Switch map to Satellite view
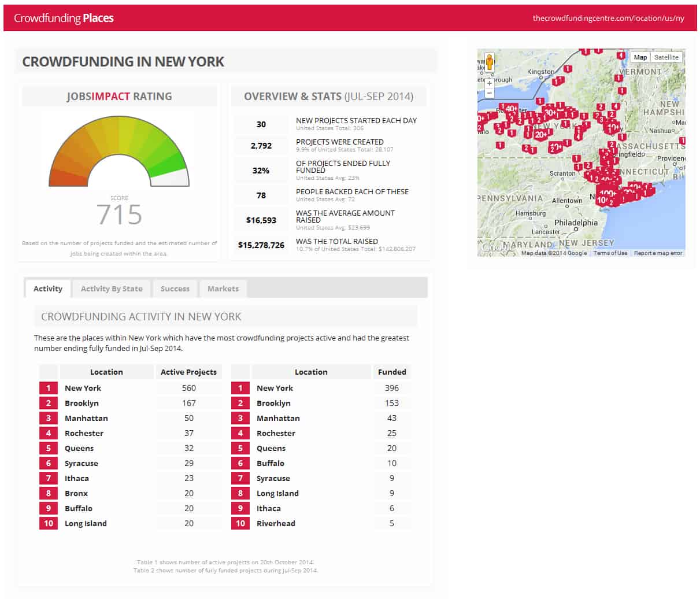700x599 pixels. pos(666,57)
